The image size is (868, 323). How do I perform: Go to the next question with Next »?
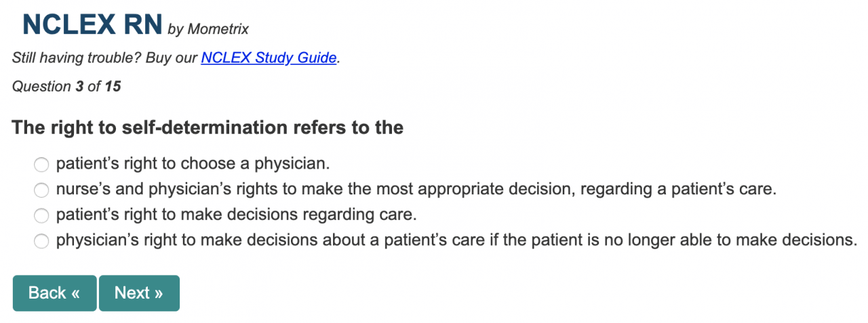(x=139, y=293)
